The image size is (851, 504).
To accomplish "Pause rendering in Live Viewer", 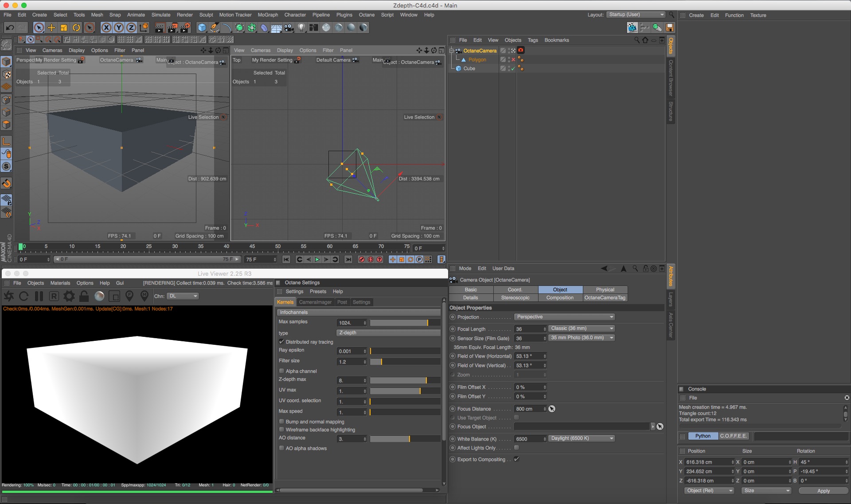I will point(39,296).
